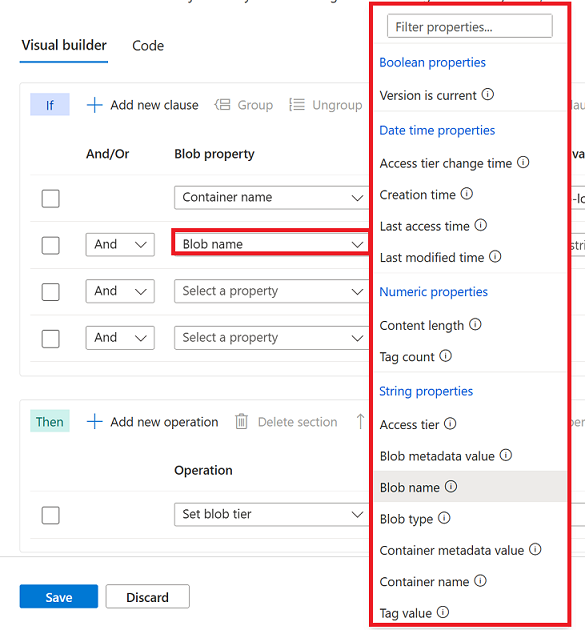Screen dimensions: 585x630
Task: Select highlighted Blob name in property list
Action: (470, 487)
